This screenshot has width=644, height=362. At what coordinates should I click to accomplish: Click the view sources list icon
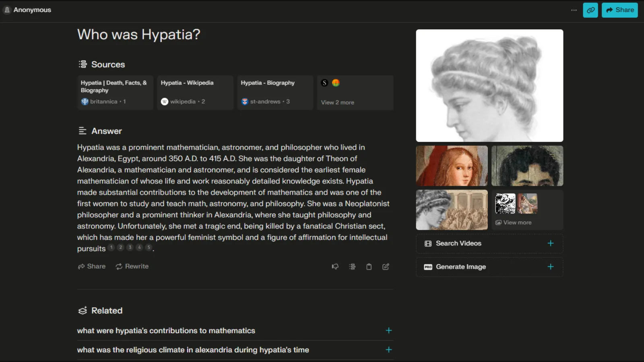click(352, 267)
